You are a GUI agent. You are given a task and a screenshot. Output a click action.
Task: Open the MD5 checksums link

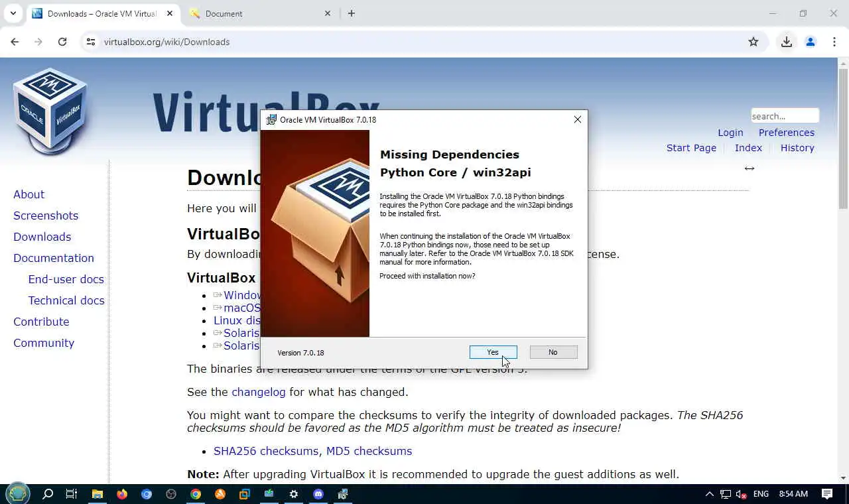click(x=369, y=451)
